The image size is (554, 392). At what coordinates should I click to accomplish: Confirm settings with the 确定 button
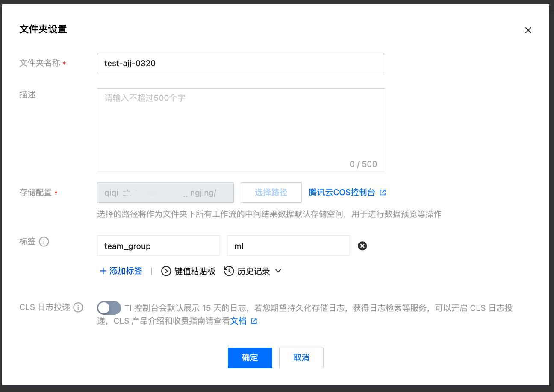coord(250,358)
